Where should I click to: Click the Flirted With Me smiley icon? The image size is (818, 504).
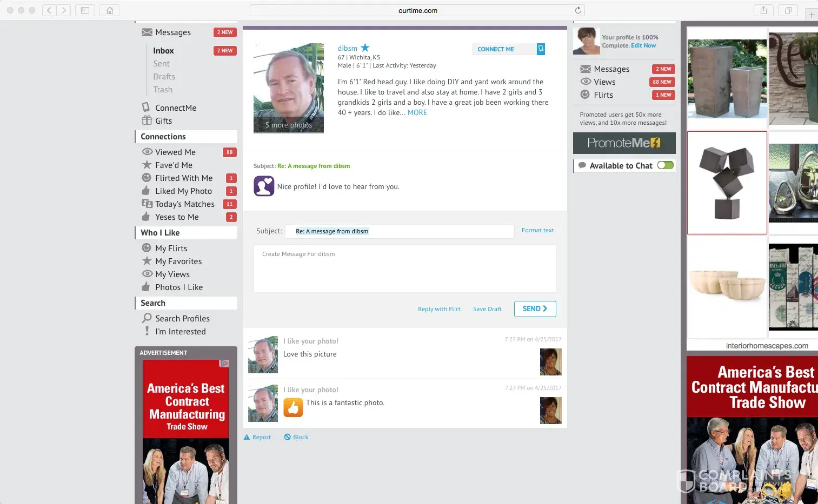(x=147, y=178)
